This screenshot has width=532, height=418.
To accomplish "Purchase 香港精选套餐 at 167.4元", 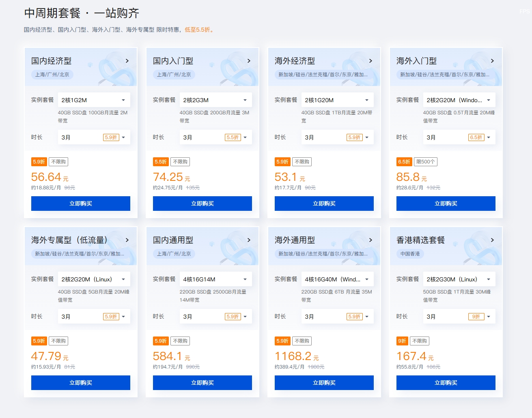I will pyautogui.click(x=446, y=383).
